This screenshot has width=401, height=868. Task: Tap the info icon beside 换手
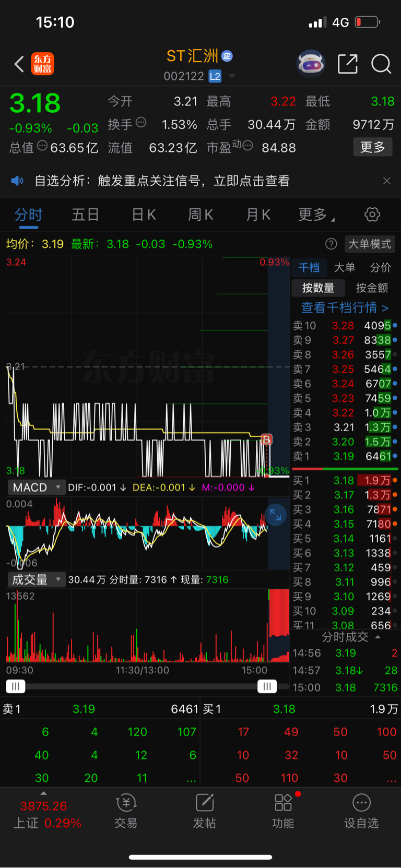[141, 123]
